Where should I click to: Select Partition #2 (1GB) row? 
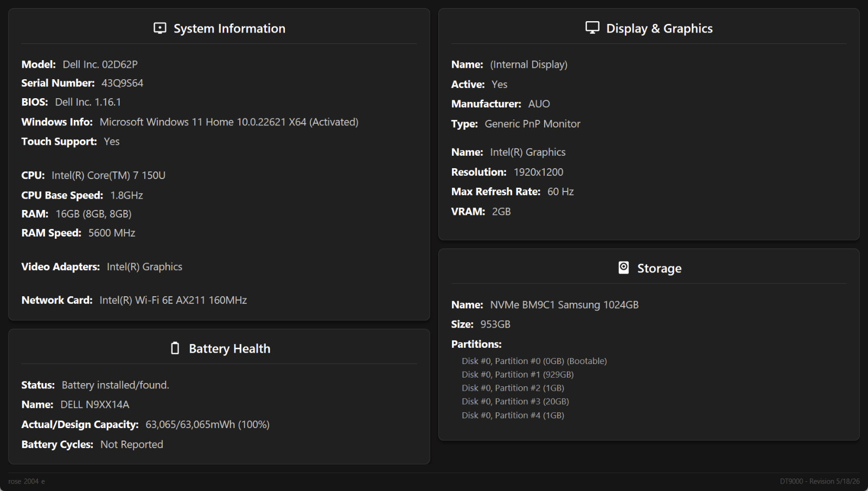click(513, 388)
